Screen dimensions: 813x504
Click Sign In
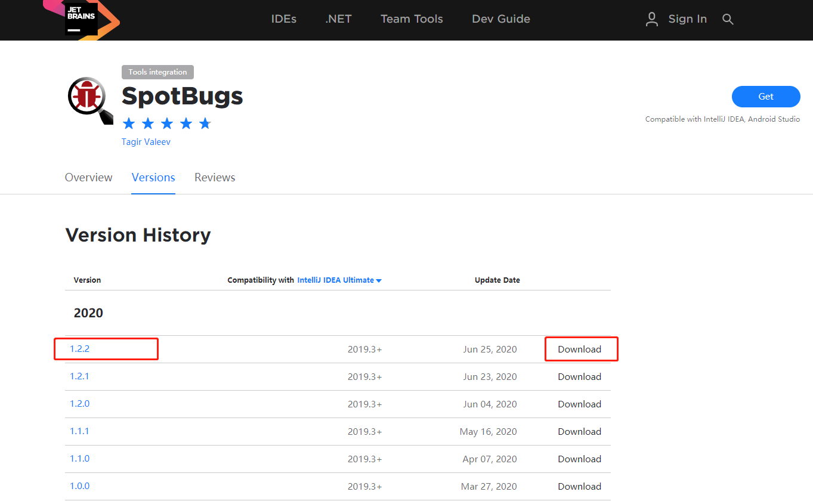[x=688, y=19]
